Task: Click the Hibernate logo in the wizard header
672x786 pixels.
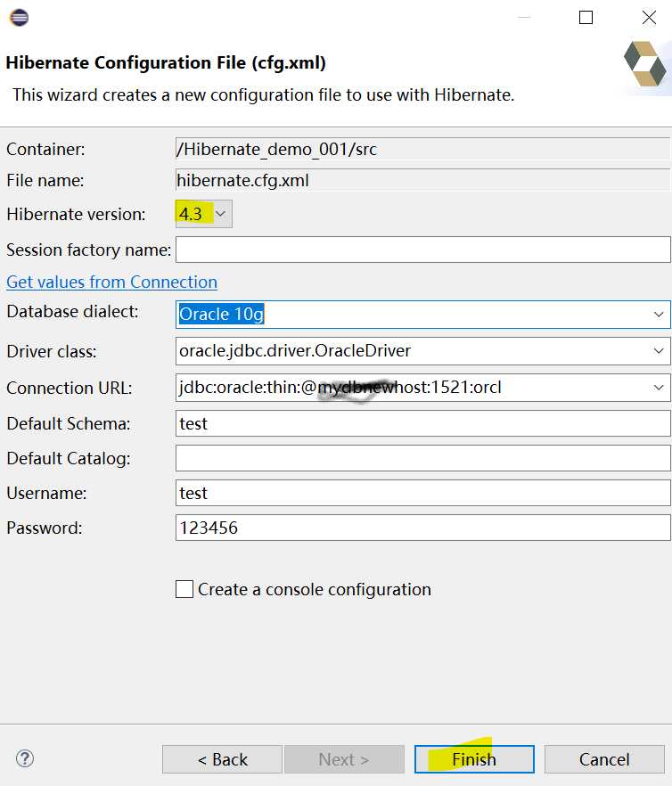Action: 645,63
